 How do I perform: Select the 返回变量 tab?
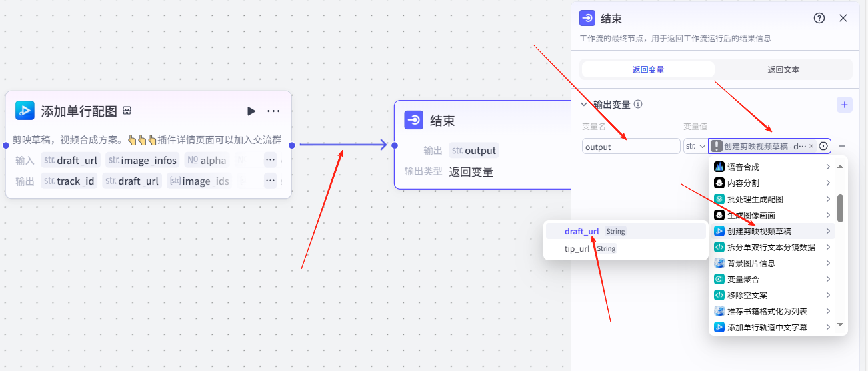[648, 69]
